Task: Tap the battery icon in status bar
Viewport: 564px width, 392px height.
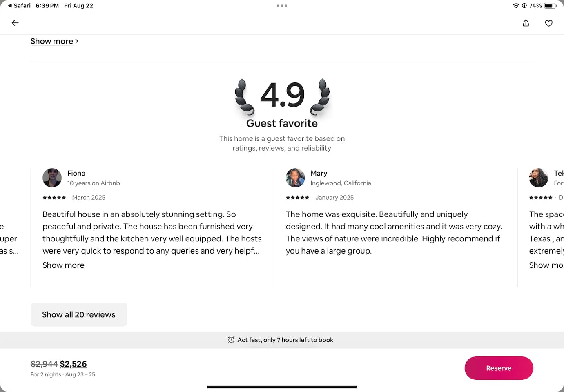Action: click(550, 6)
